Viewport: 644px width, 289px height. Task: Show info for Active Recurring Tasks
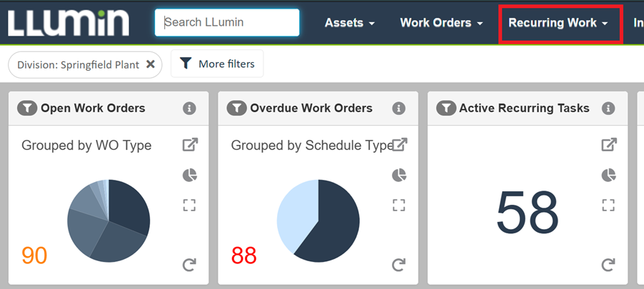coord(608,108)
